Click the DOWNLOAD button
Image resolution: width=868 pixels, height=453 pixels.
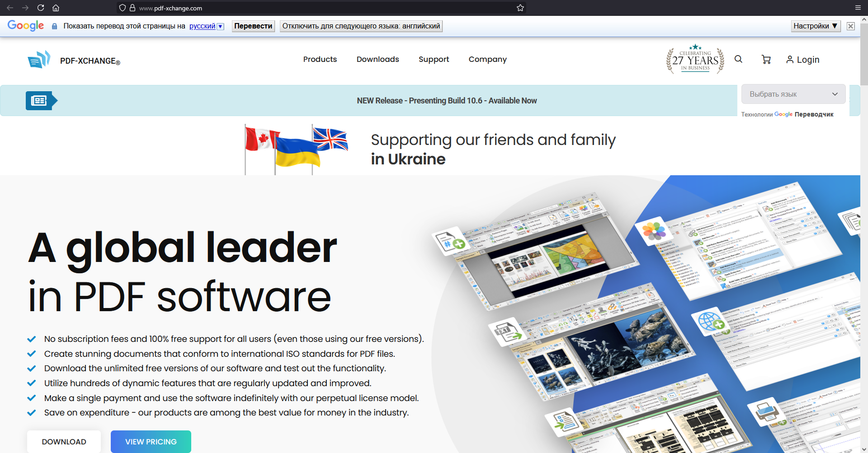pyautogui.click(x=64, y=441)
